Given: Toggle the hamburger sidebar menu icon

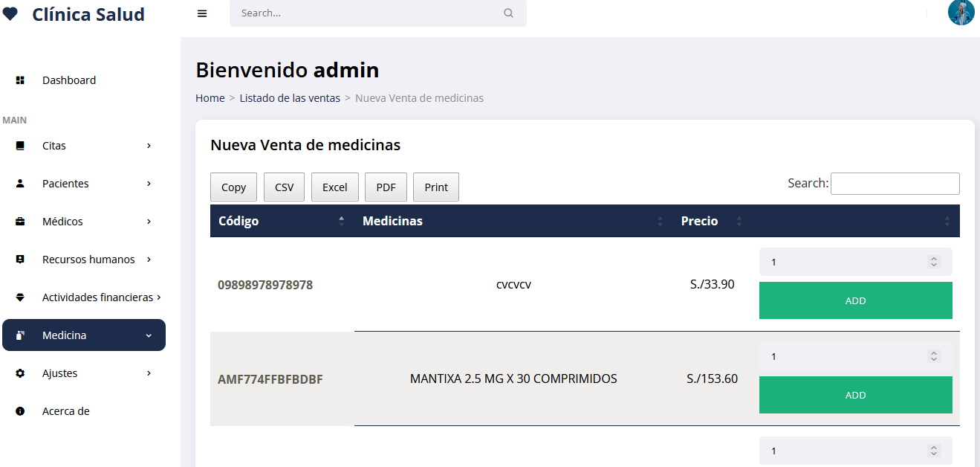Looking at the screenshot, I should click(202, 13).
